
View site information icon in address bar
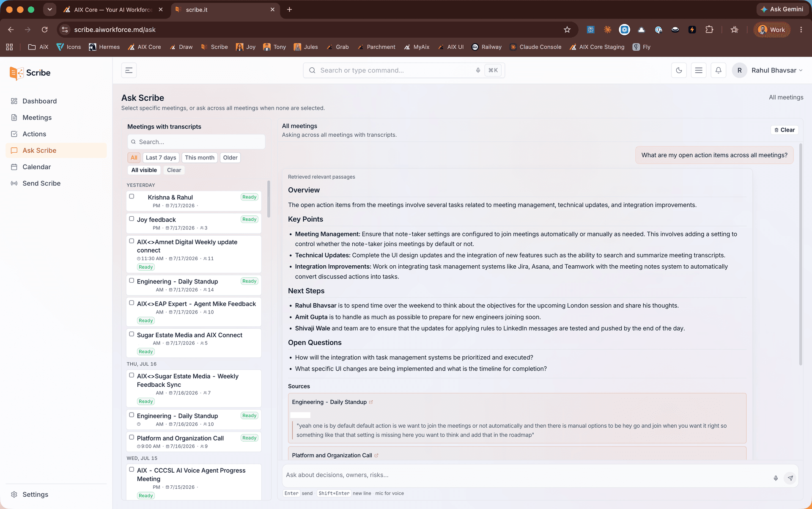pyautogui.click(x=65, y=30)
